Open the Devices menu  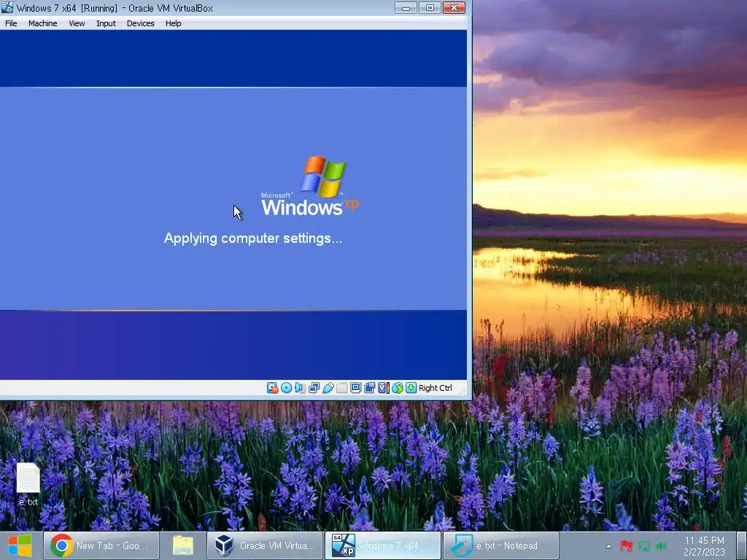click(x=140, y=23)
